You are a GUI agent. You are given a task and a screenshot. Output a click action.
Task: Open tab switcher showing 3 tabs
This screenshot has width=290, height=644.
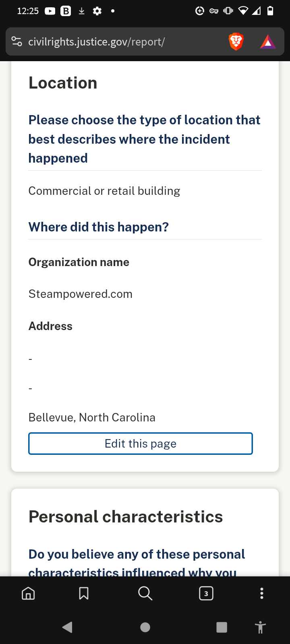click(206, 593)
